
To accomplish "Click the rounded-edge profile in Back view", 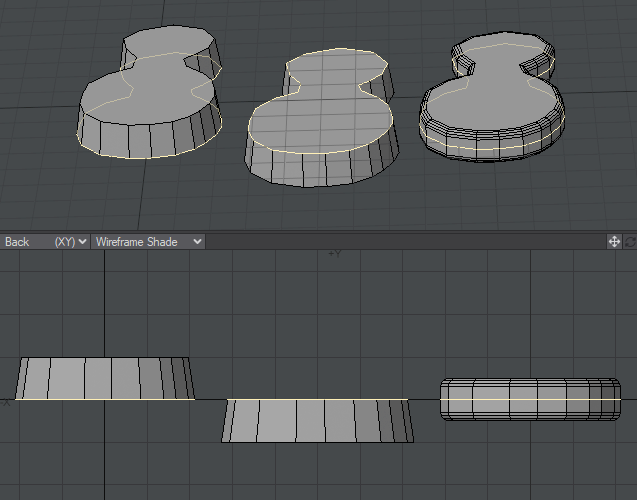I will 530,399.
